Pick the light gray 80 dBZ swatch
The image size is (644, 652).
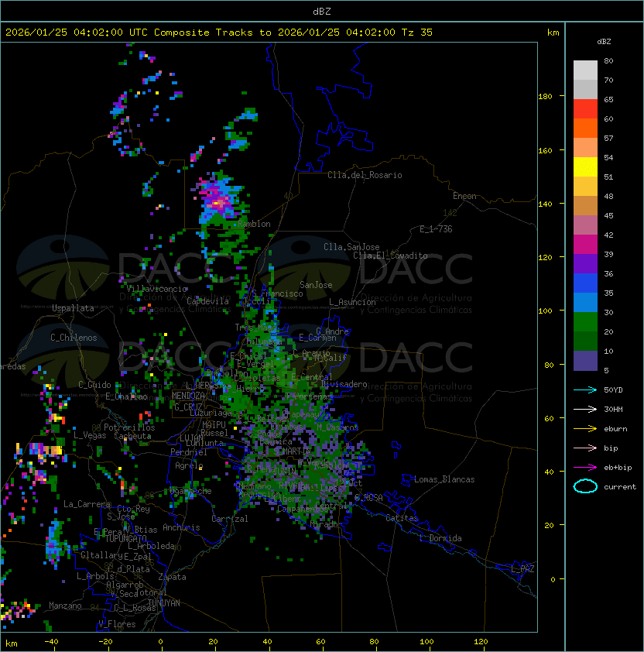(x=585, y=70)
